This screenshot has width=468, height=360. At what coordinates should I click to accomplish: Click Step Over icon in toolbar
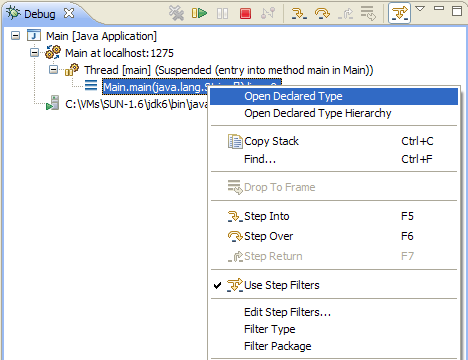tap(322, 13)
